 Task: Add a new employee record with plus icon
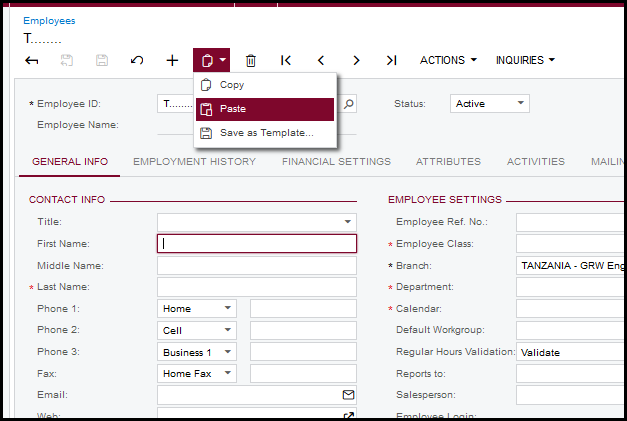coord(172,61)
